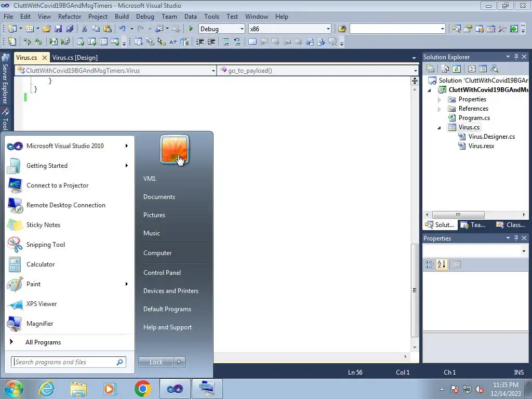532x399 pixels.
Task: Click View Code icon in Solution Explorer
Action: click(x=472, y=69)
